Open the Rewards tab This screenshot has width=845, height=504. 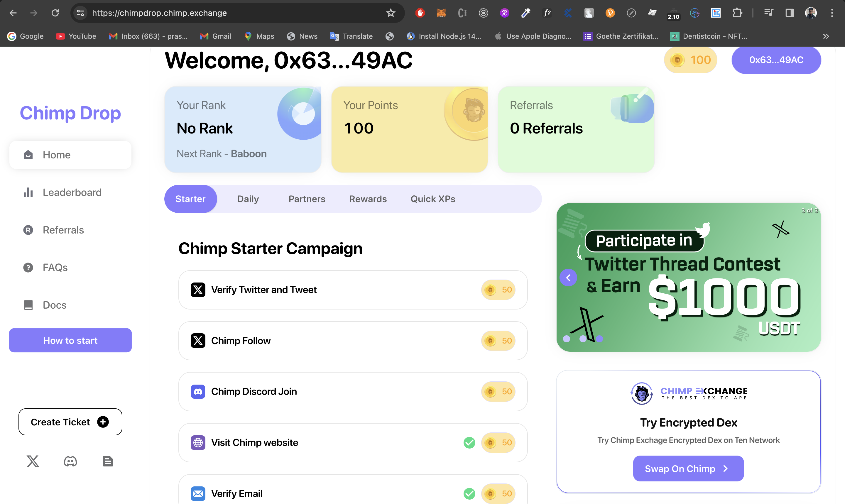tap(368, 199)
